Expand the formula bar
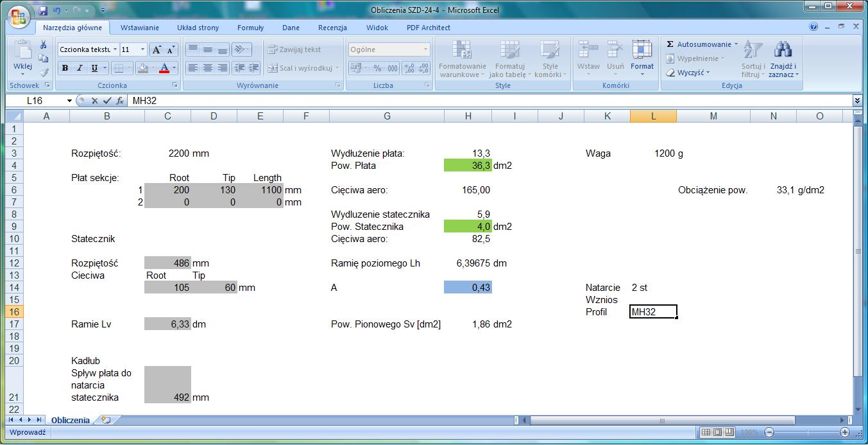The width and height of the screenshot is (868, 445). 857,101
